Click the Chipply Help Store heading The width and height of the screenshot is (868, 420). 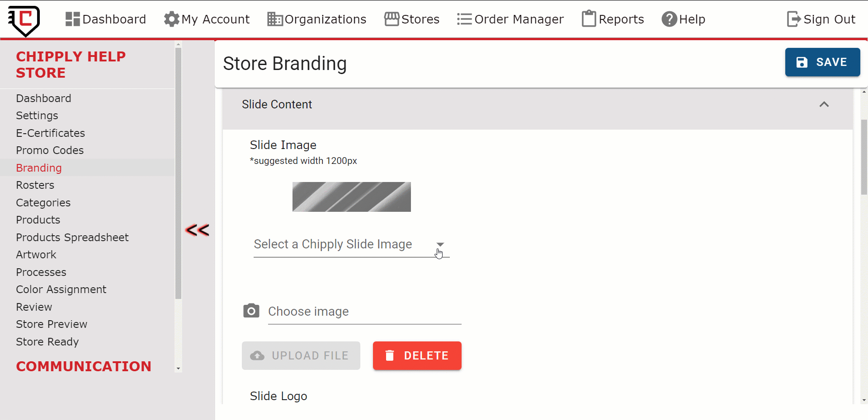click(x=71, y=65)
